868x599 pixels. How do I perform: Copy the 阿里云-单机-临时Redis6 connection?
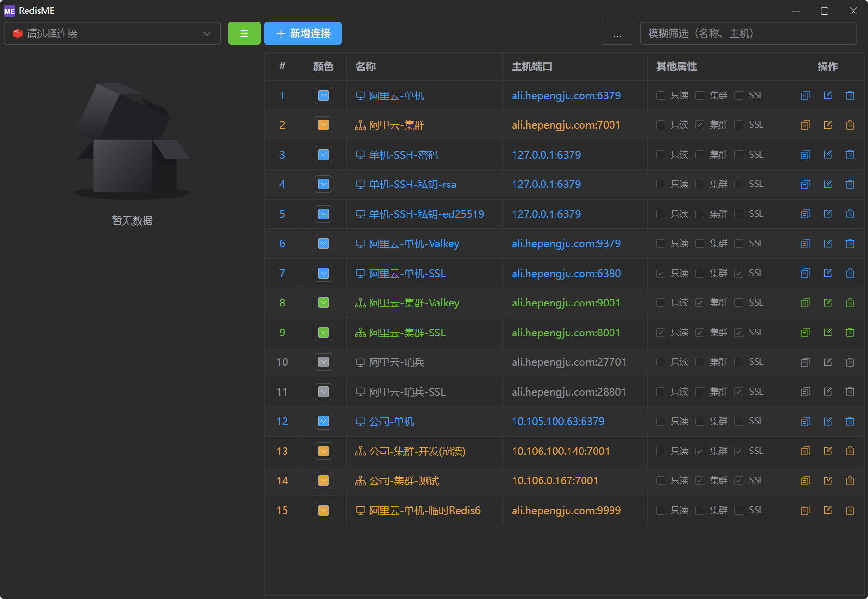[805, 510]
